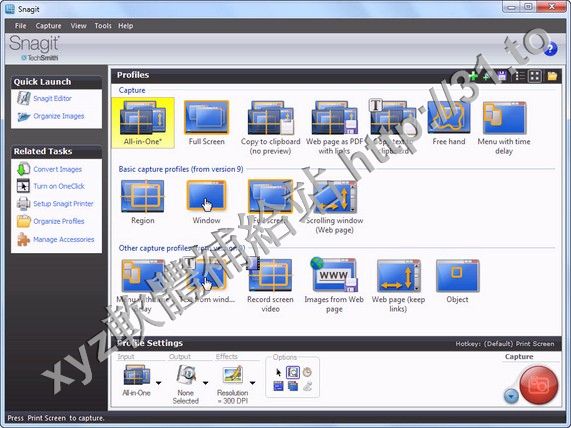Choose Copy to clipboard (no preview) profile
Image resolution: width=571 pixels, height=428 pixels.
[271, 127]
